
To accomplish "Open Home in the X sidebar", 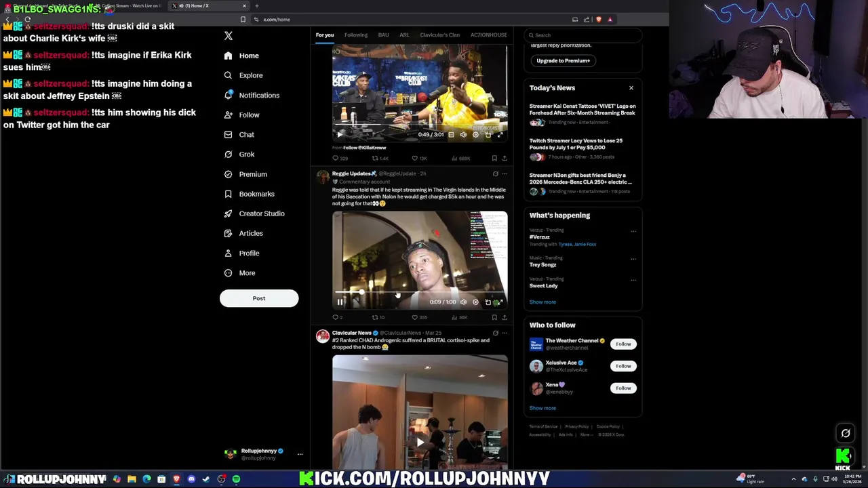I will (242, 56).
